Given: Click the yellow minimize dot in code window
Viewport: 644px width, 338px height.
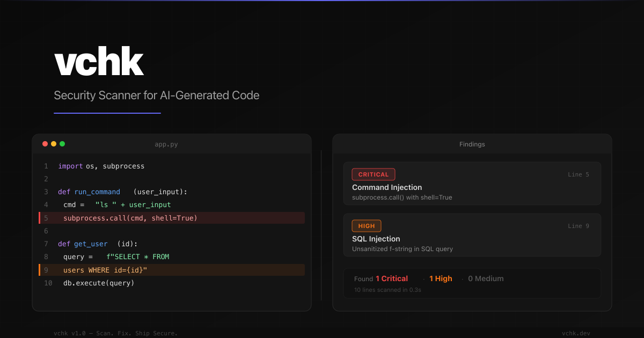Looking at the screenshot, I should (x=54, y=144).
